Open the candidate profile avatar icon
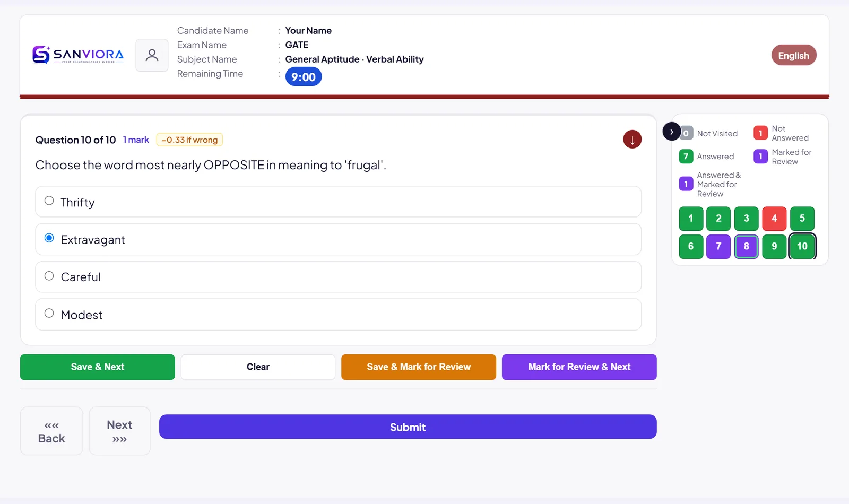The width and height of the screenshot is (849, 504). (152, 55)
